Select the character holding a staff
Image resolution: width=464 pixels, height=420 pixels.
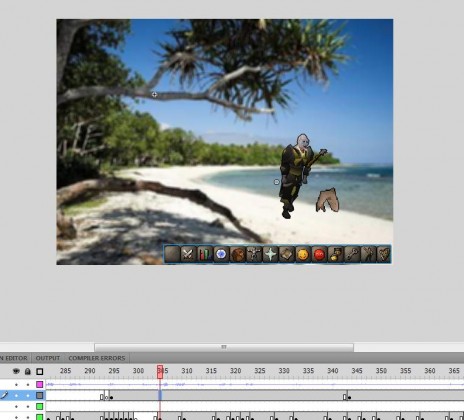pos(299,176)
